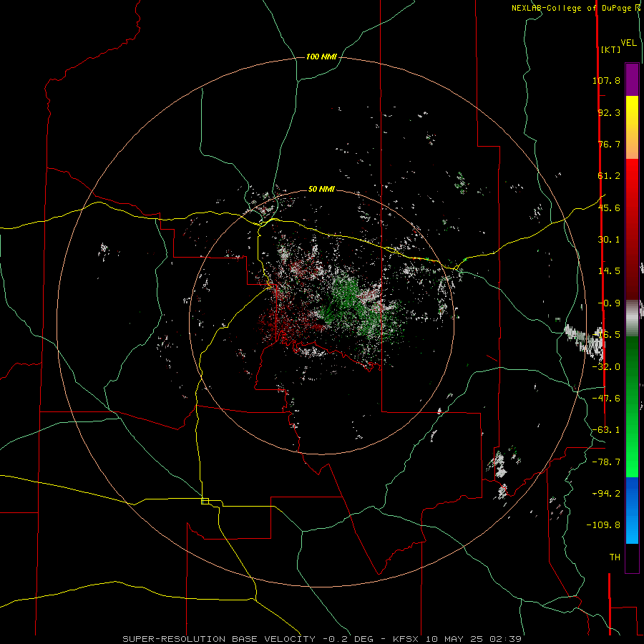The width and height of the screenshot is (644, 644).
Task: Click the 100 NMI range ring label
Action: 321,57
